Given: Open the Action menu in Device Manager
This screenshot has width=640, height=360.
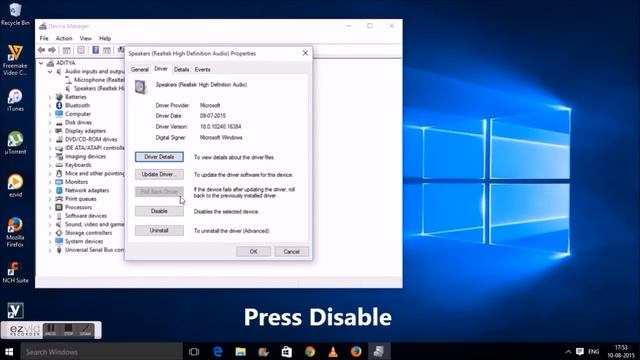Looking at the screenshot, I should click(x=64, y=38).
